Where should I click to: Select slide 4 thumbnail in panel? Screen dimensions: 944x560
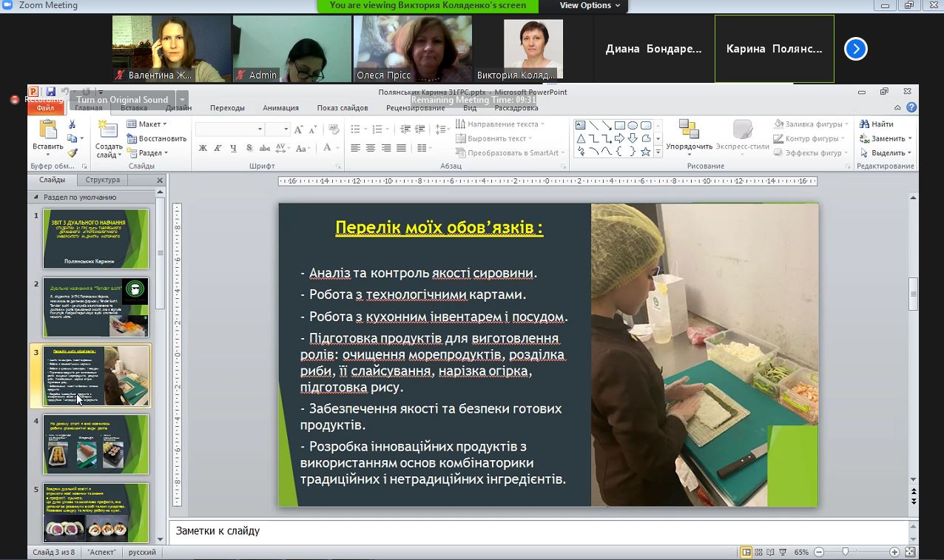pos(95,444)
